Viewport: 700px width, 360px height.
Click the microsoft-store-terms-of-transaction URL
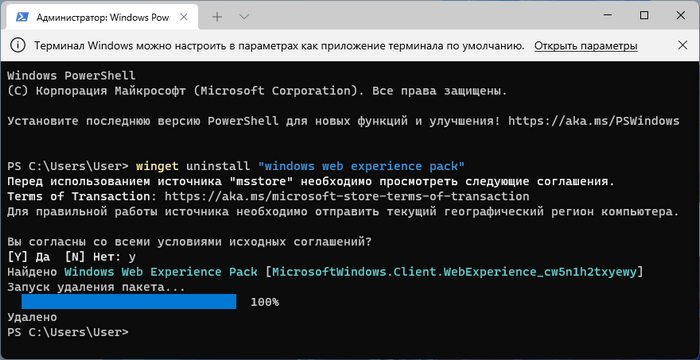tap(347, 197)
